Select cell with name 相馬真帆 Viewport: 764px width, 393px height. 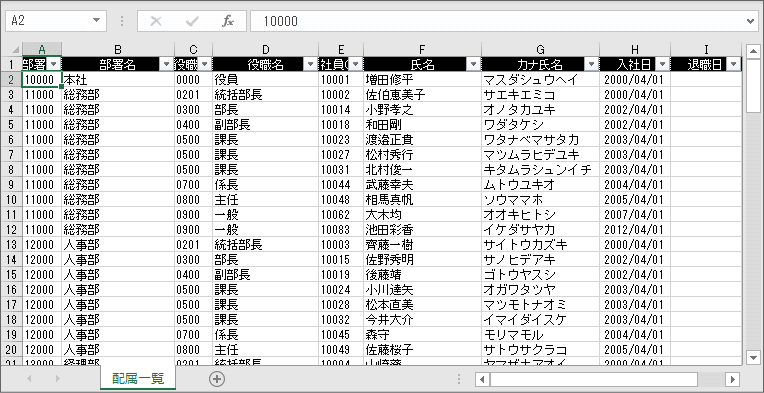coord(422,200)
